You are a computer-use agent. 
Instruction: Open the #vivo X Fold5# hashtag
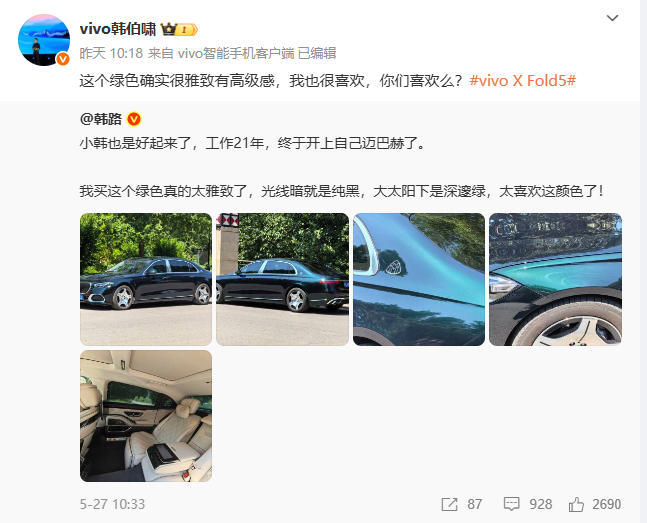[x=522, y=80]
